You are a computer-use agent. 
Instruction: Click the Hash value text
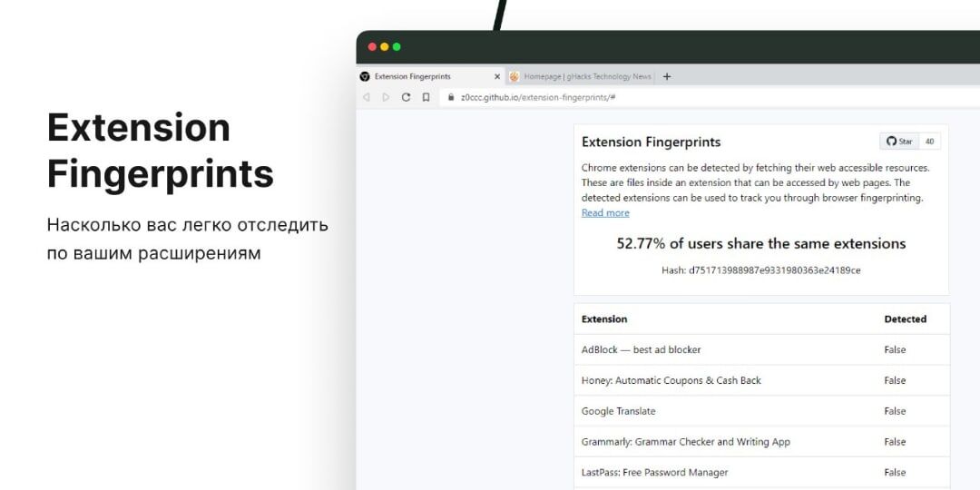click(x=760, y=270)
